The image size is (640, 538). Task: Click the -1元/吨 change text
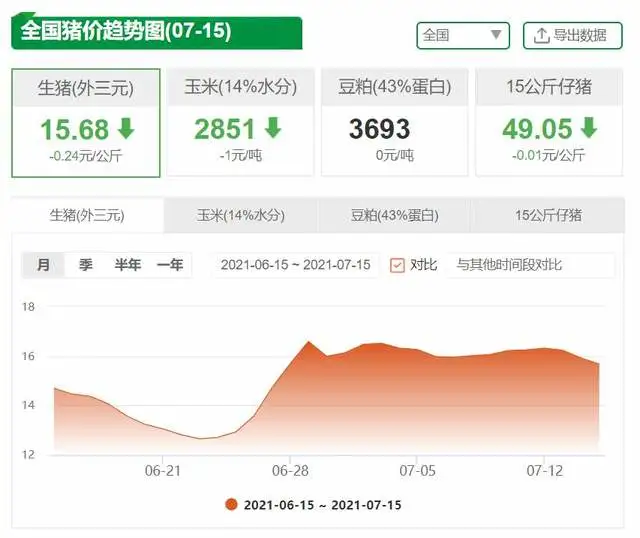click(x=240, y=156)
